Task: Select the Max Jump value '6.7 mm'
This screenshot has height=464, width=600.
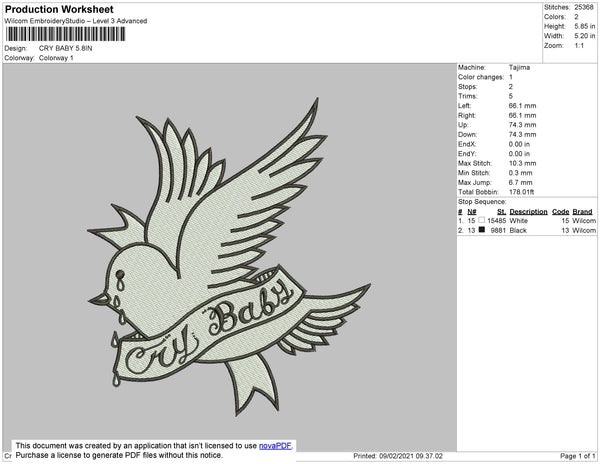Action: point(520,182)
